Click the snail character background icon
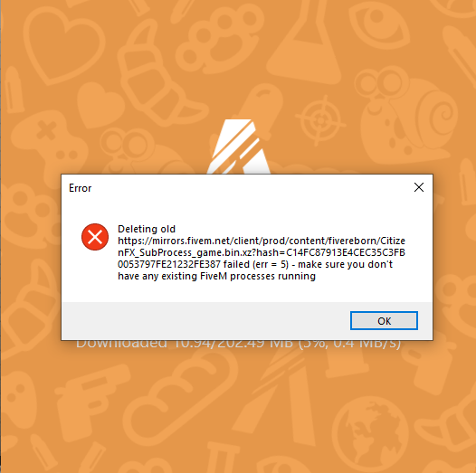Viewport: 476px width, 473px height. (x=405, y=115)
